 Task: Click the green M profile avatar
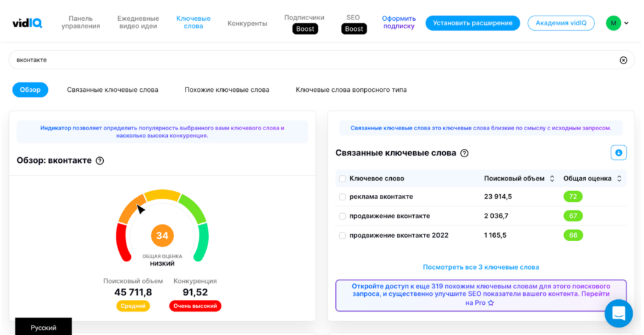point(613,23)
